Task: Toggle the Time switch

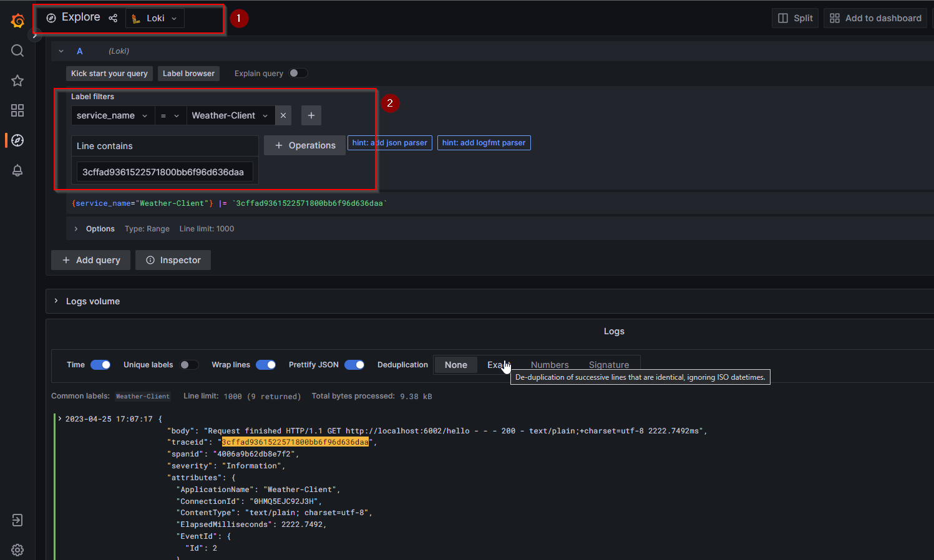Action: pyautogui.click(x=100, y=365)
